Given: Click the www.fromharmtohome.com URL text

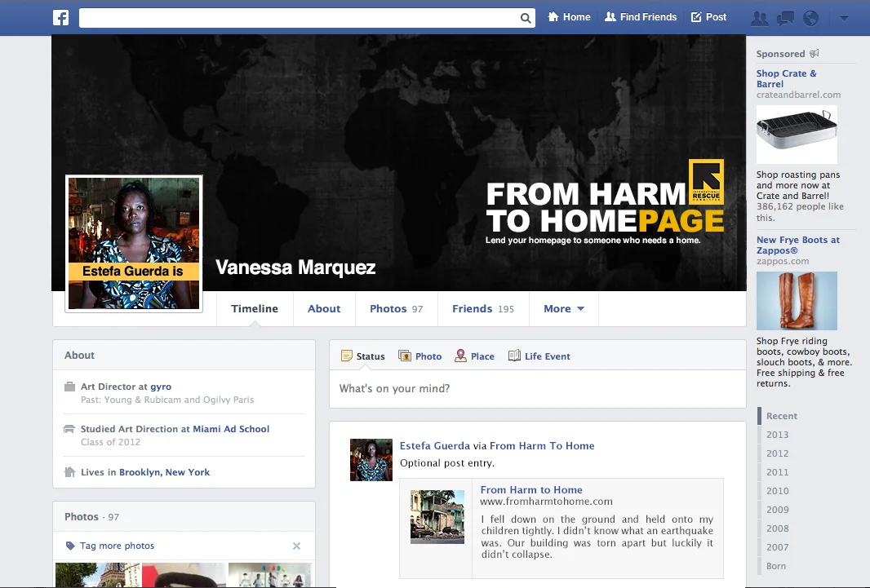Looking at the screenshot, I should 546,502.
